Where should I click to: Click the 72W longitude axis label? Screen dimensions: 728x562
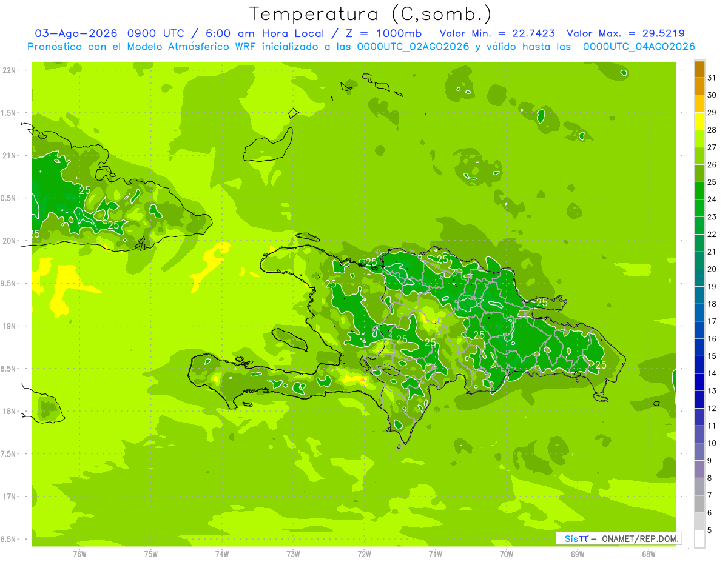click(364, 554)
